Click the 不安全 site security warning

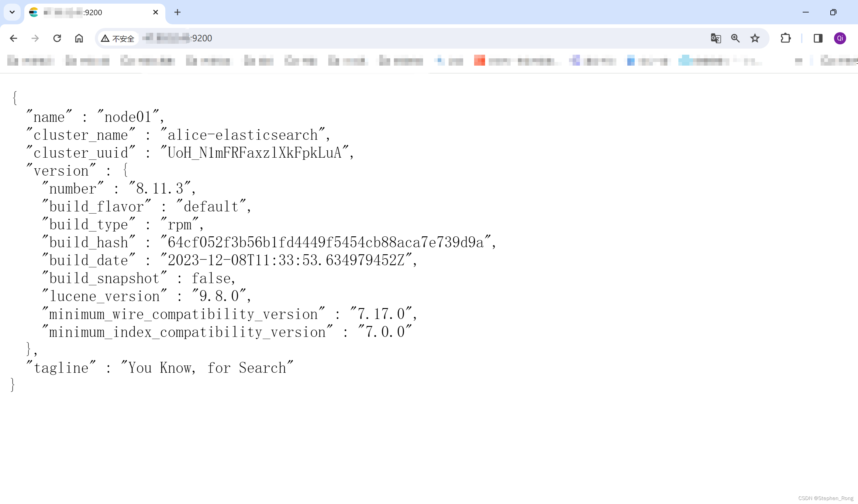point(118,39)
